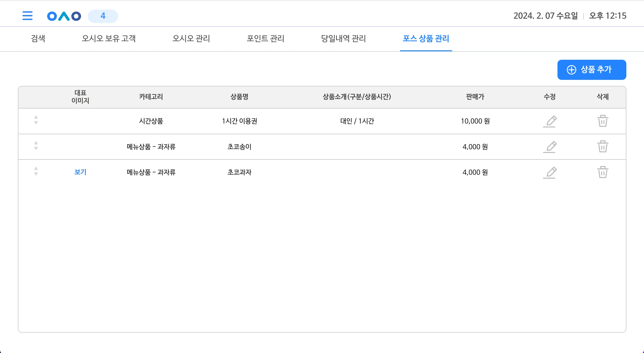View the 초코과자 representative image
644x353 pixels.
80,172
